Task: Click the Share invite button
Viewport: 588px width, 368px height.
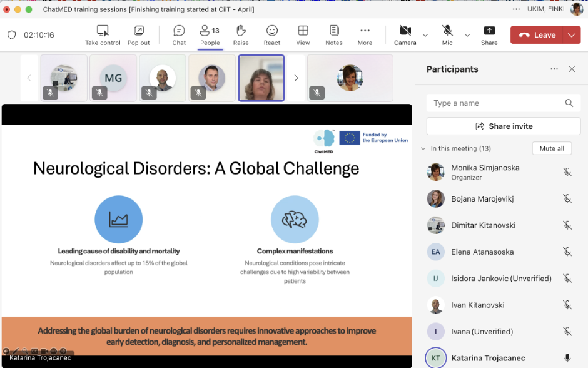Action: click(x=504, y=126)
